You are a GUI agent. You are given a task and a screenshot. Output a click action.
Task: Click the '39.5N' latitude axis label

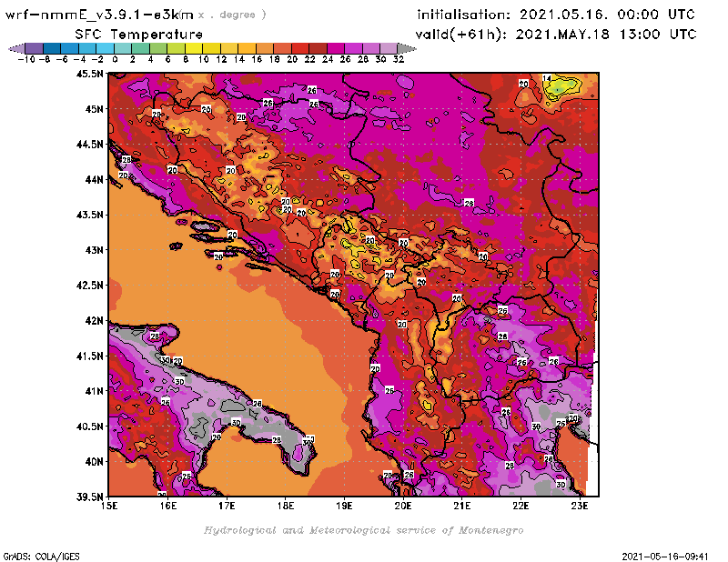(89, 497)
